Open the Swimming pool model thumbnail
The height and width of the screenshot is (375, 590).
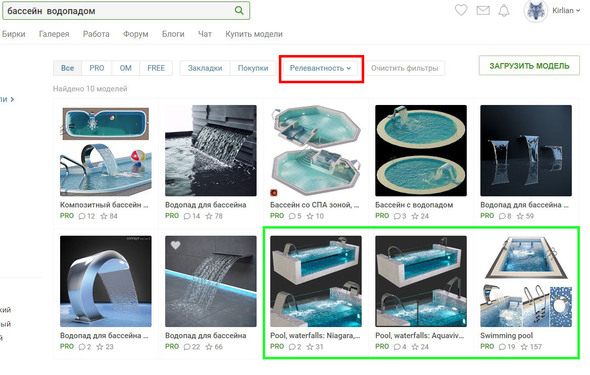[x=526, y=281]
